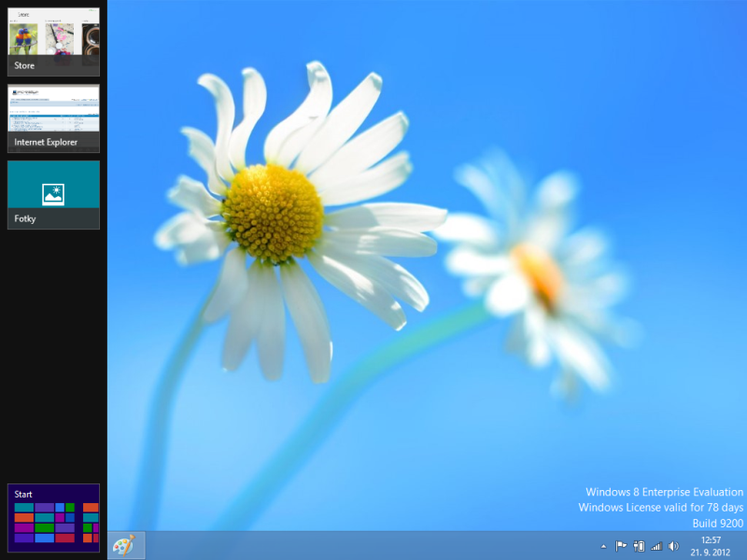This screenshot has width=747, height=560.
Task: Click the "Store" caption label
Action: [x=24, y=66]
